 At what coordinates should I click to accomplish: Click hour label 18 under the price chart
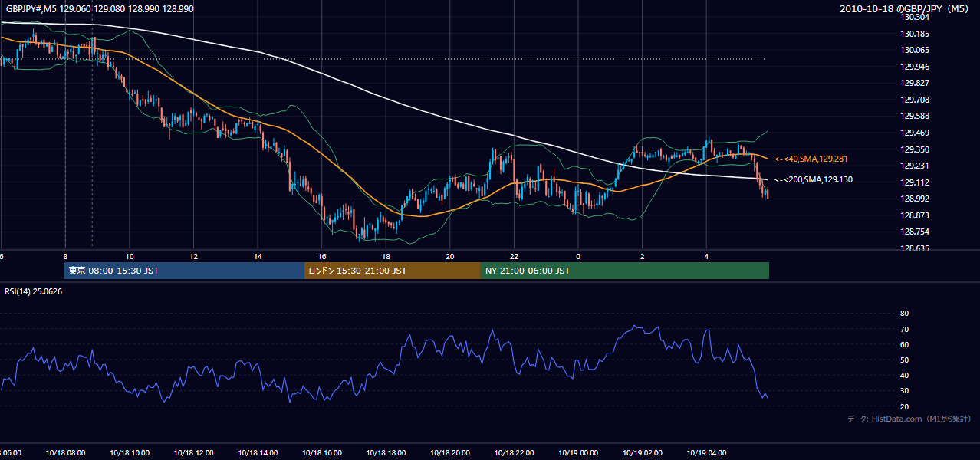pos(386,256)
